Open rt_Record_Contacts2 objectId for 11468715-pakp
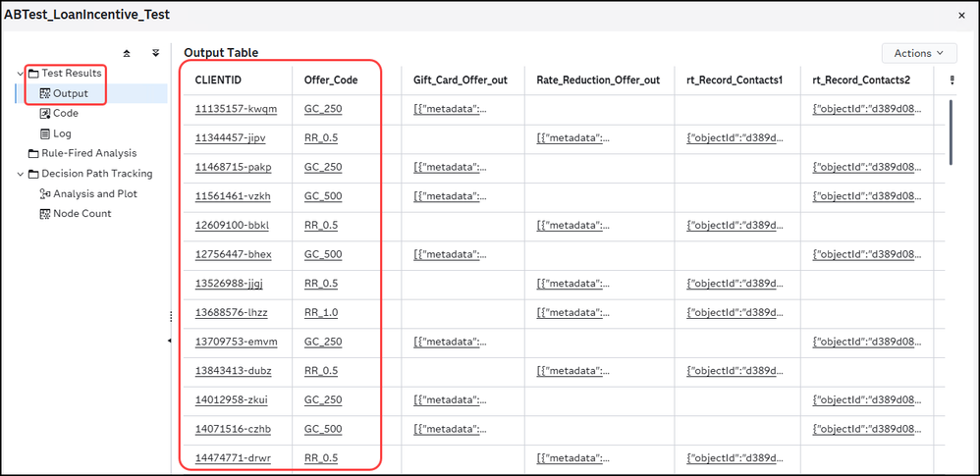This screenshot has width=980, height=476. click(866, 168)
